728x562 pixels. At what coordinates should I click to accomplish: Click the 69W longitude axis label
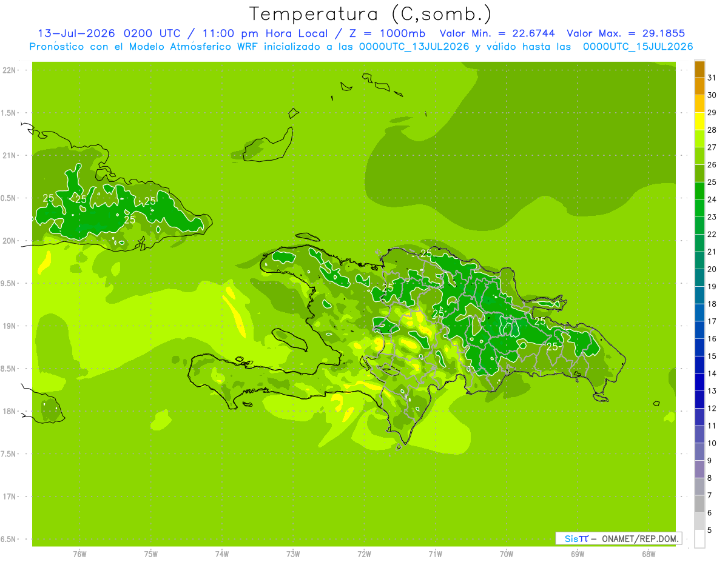(x=578, y=554)
